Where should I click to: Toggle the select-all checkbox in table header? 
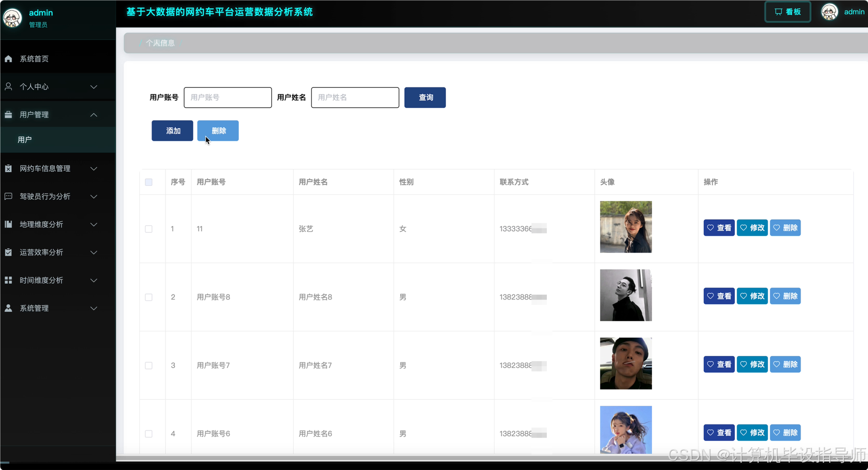tap(148, 182)
